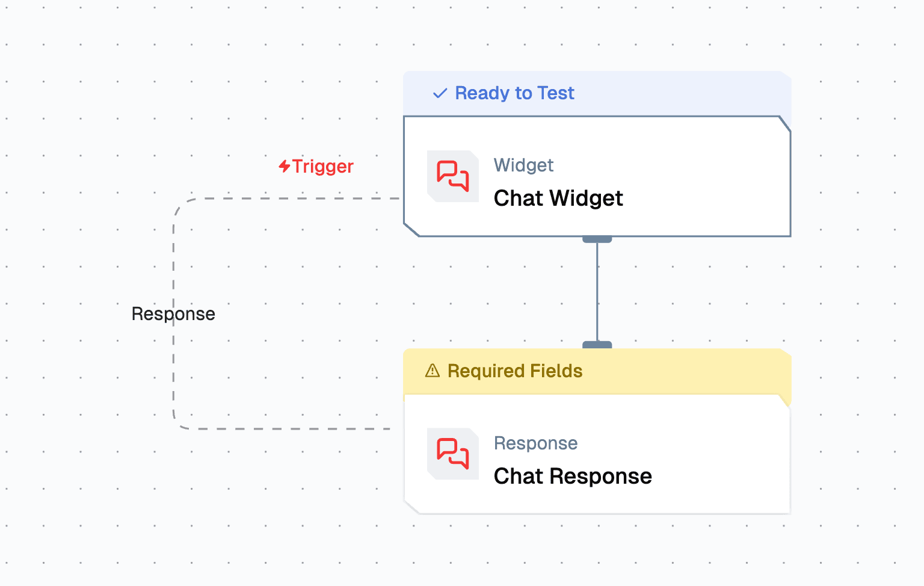Click the red lightning bolt Trigger icon
This screenshot has height=586, width=924.
285,166
